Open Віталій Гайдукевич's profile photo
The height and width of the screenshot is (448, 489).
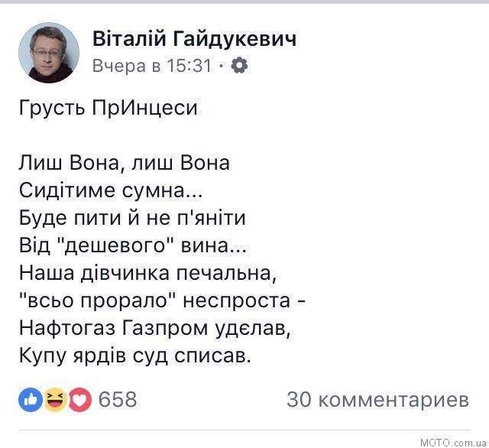(49, 53)
